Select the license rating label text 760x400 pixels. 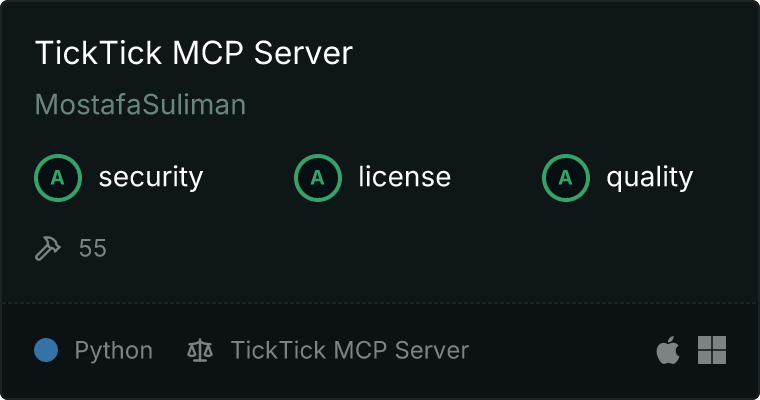(x=405, y=176)
